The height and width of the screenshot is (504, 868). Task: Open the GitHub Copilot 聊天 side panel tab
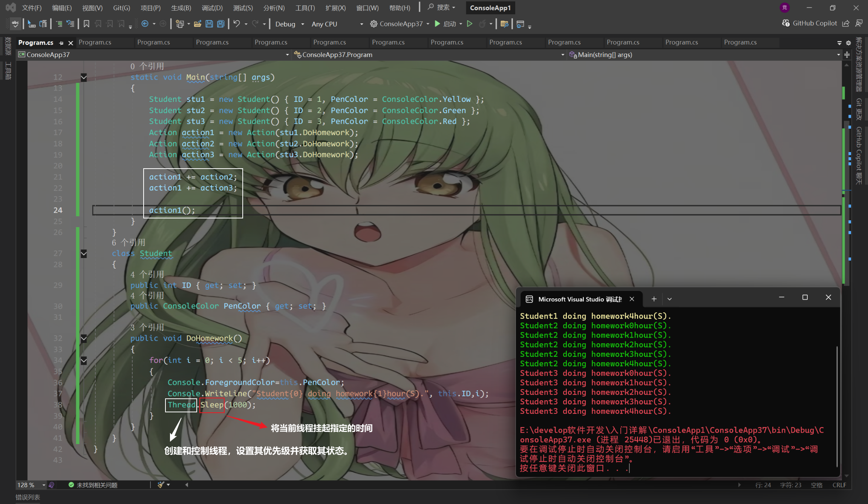tap(859, 155)
